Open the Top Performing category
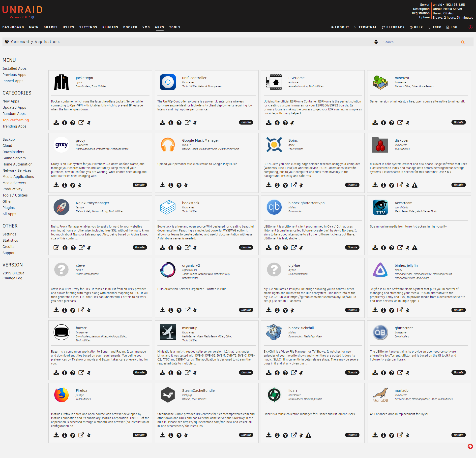The height and width of the screenshot is (458, 476). (16, 120)
